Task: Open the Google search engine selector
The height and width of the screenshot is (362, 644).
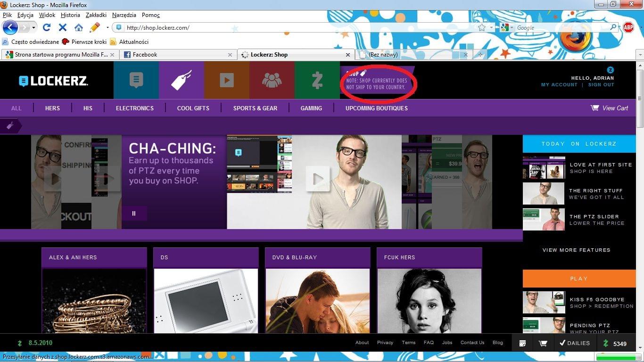Action: 507,28
